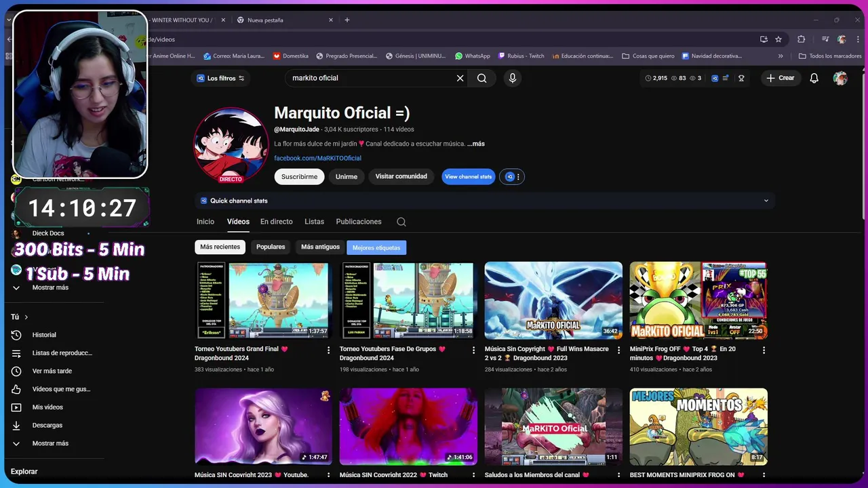The width and height of the screenshot is (868, 488).
Task: Select Vídeos channel tab
Action: coord(238,222)
